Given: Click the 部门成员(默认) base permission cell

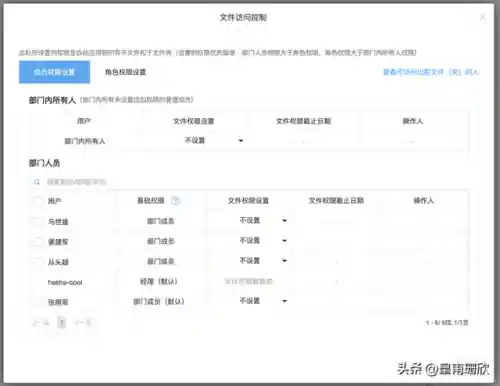Looking at the screenshot, I should [x=159, y=301].
